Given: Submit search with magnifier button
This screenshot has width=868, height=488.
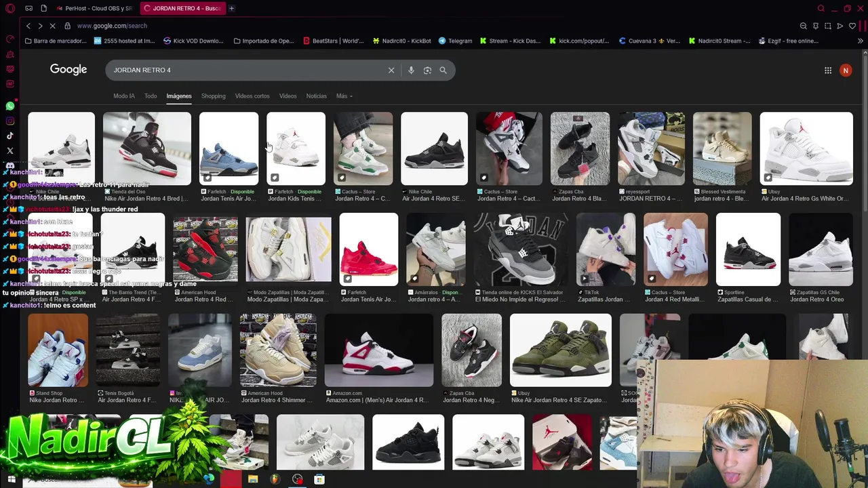Looking at the screenshot, I should click(x=443, y=70).
